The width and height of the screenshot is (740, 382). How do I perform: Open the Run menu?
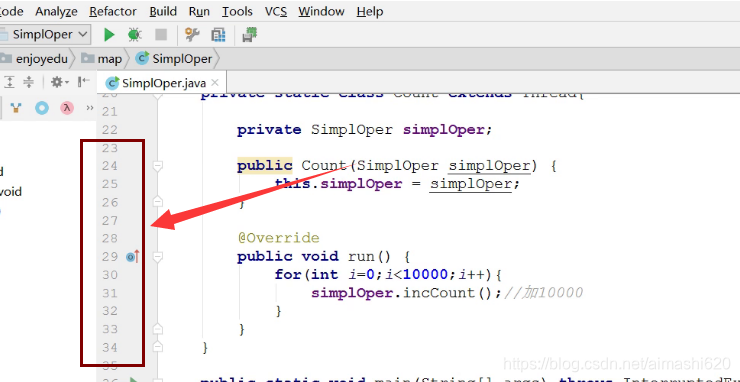199,11
